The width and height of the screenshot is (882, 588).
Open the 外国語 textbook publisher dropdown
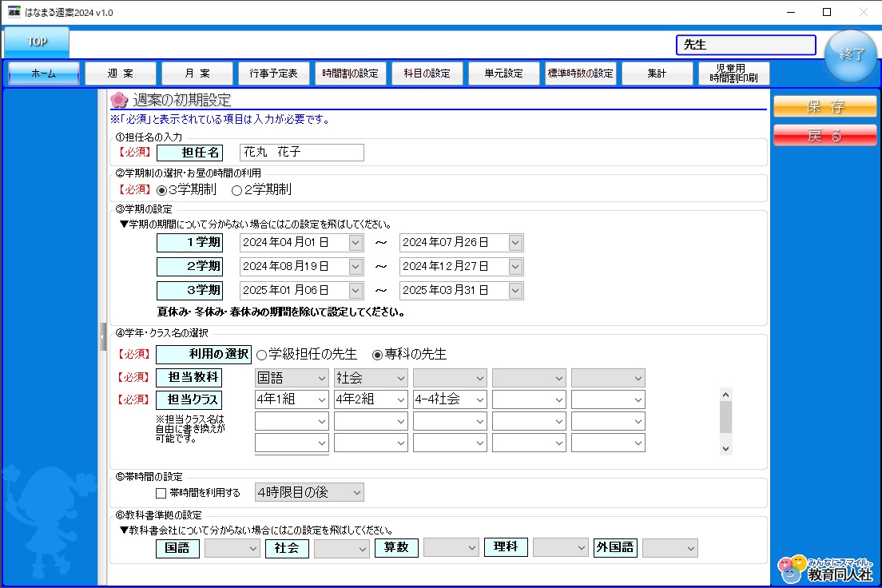[670, 548]
